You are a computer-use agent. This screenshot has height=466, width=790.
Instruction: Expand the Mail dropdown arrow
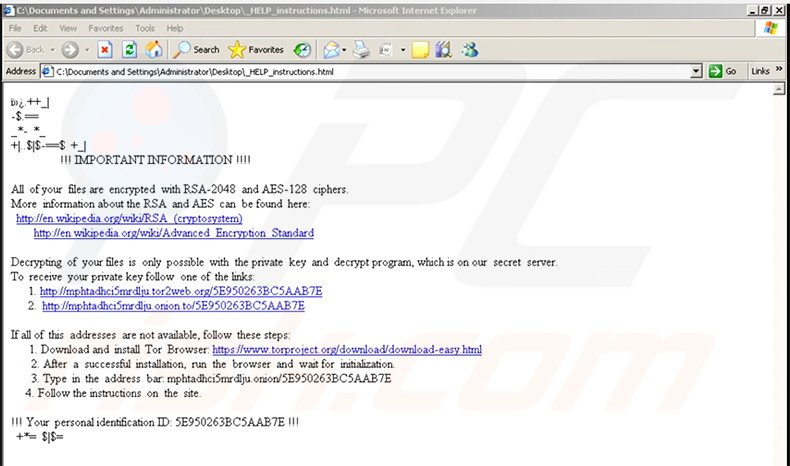tap(344, 50)
